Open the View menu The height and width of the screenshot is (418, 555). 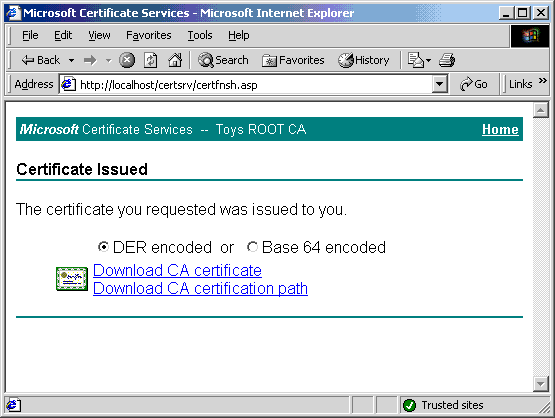pyautogui.click(x=99, y=35)
